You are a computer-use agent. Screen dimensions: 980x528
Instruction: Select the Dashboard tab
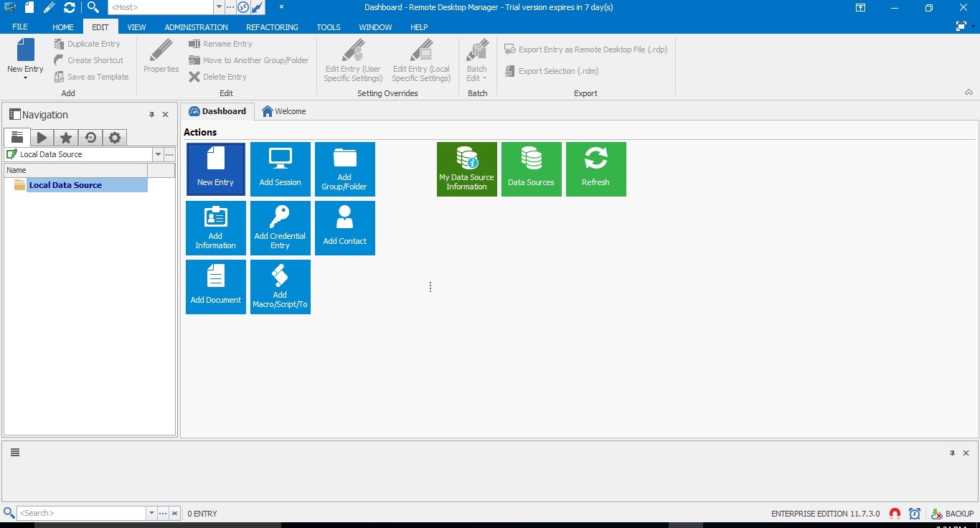point(217,111)
